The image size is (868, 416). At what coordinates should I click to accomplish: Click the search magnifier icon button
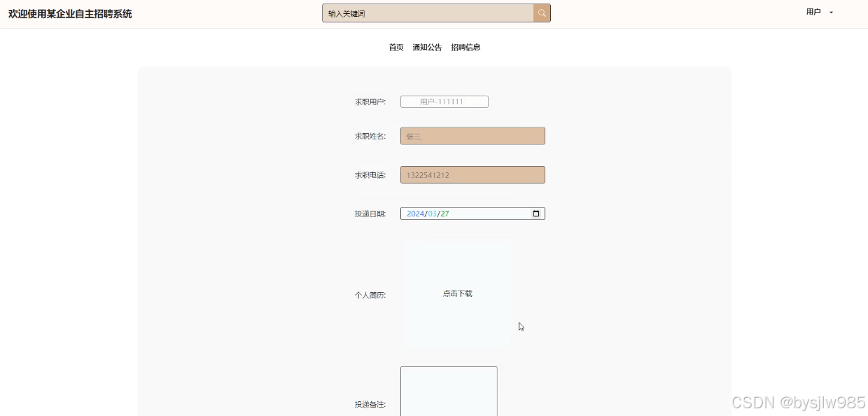click(x=542, y=13)
